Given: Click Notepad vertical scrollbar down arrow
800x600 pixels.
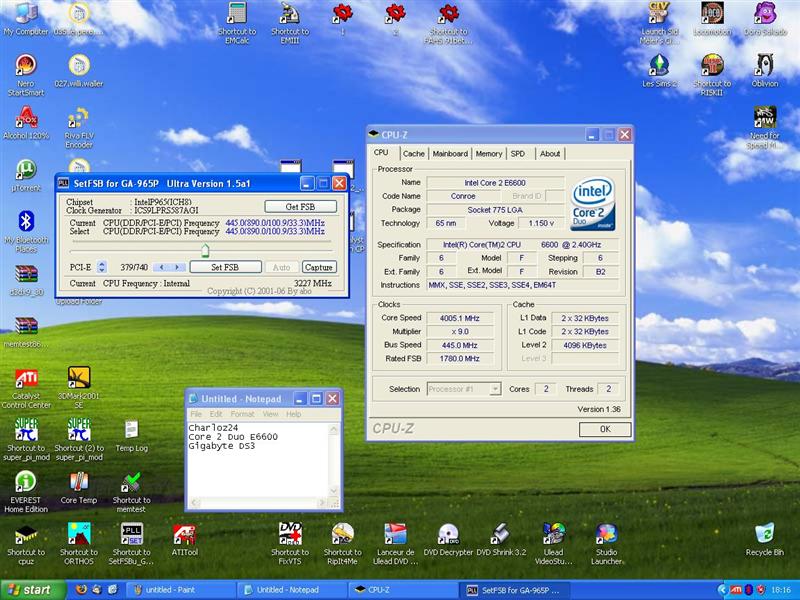Looking at the screenshot, I should (334, 491).
